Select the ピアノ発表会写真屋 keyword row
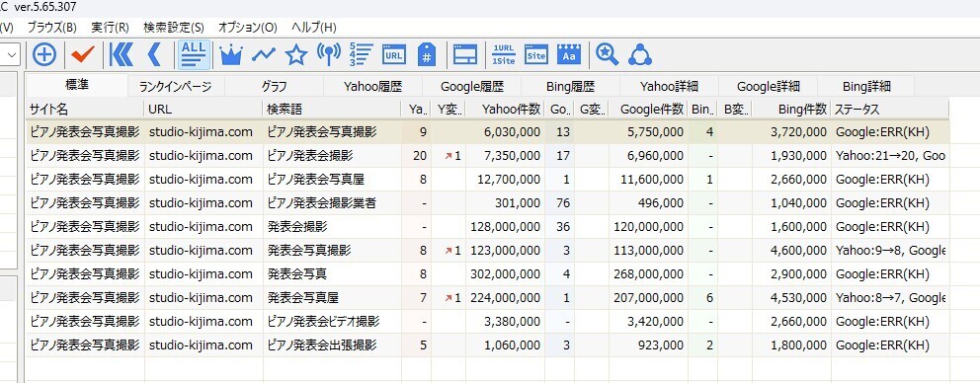Image resolution: width=980 pixels, height=383 pixels. pyautogui.click(x=487, y=180)
